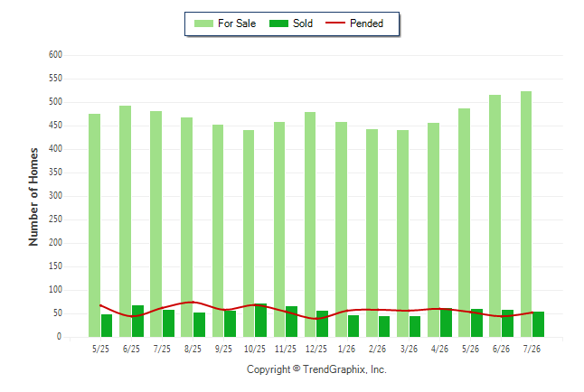Click the 6/25 Sold dark green bar
Screen dimensions: 584x392
pyautogui.click(x=137, y=322)
